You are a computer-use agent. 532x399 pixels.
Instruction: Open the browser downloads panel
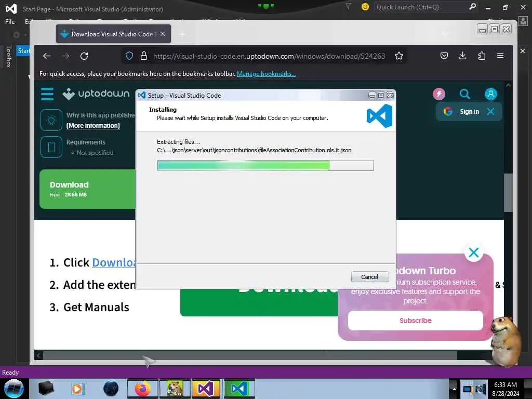[463, 56]
